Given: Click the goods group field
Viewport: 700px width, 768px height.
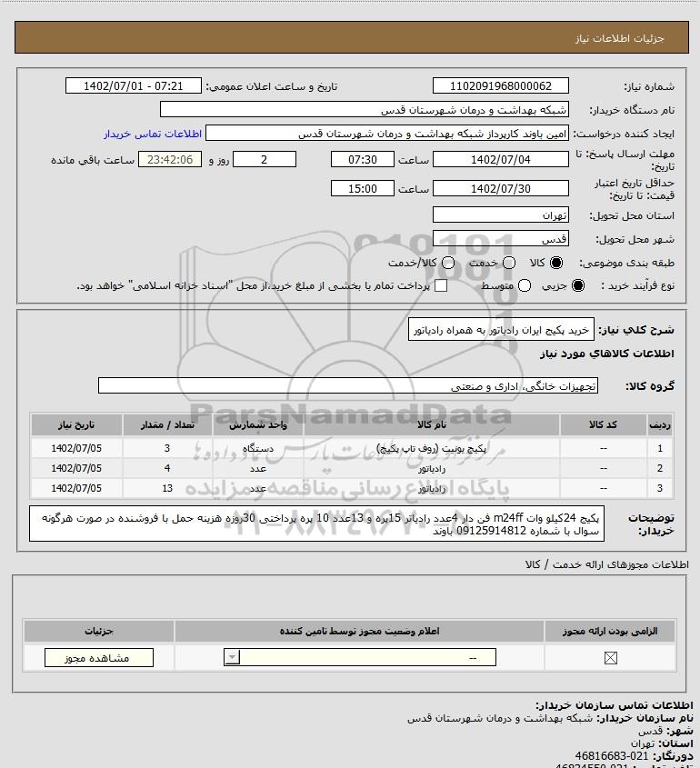Looking at the screenshot, I should (x=348, y=386).
